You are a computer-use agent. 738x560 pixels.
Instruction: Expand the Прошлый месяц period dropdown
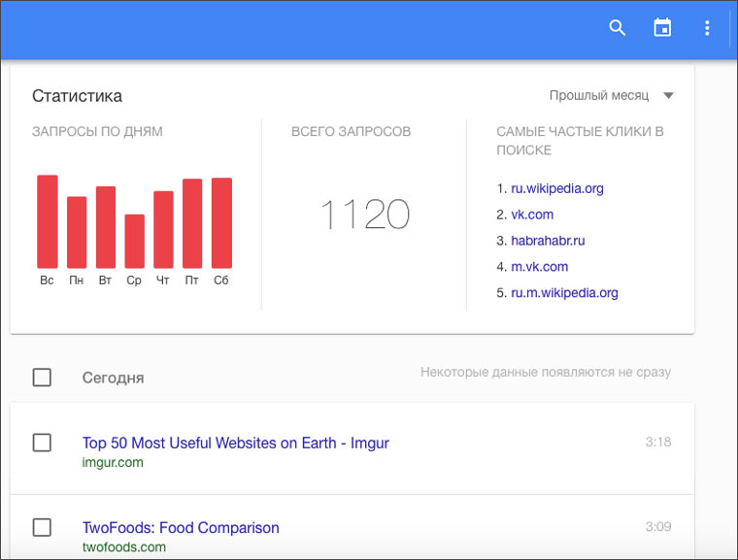pos(611,95)
